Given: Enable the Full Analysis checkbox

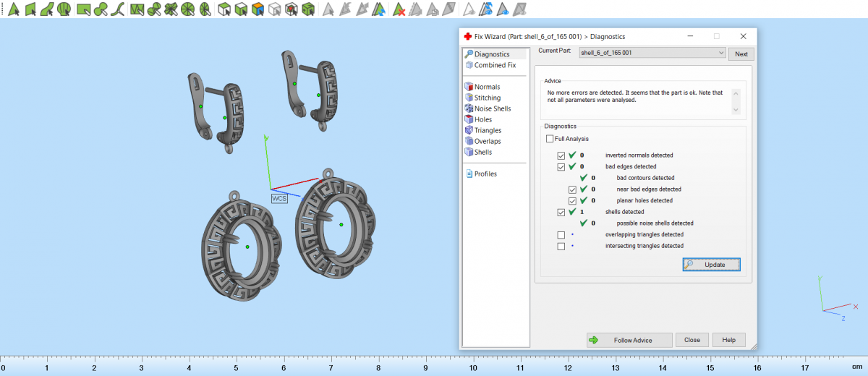Looking at the screenshot, I should coord(550,139).
